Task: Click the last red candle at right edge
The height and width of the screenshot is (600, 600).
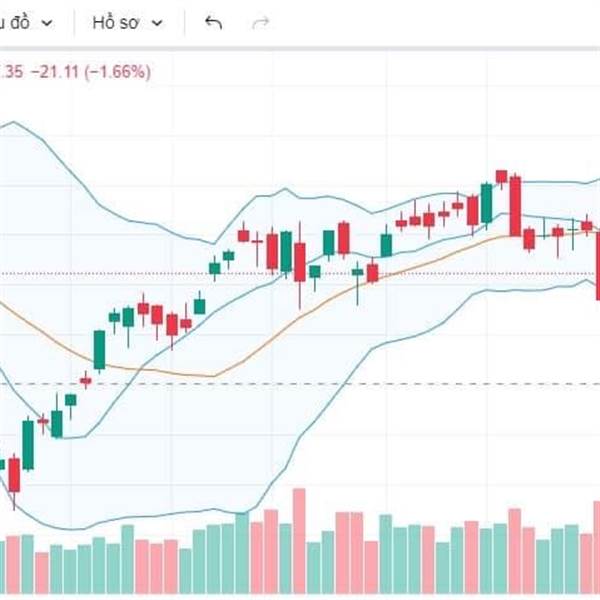Action: click(x=597, y=264)
